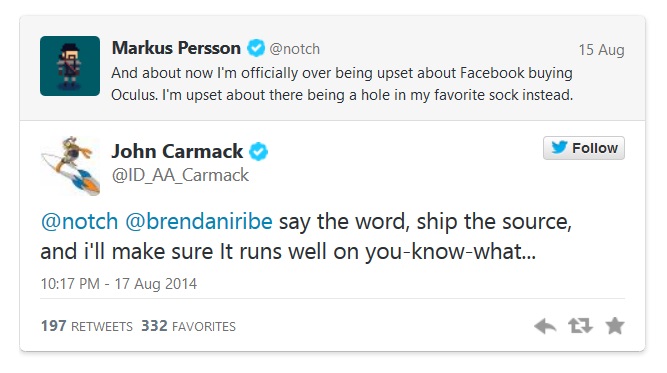Open Markus Persson profile name

coord(176,48)
